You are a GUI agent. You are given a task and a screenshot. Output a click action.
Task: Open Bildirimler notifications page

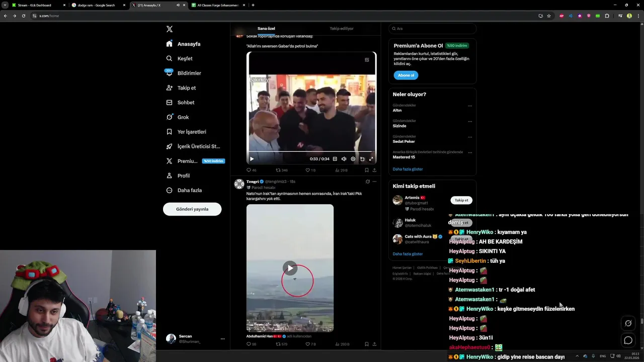[x=184, y=73]
